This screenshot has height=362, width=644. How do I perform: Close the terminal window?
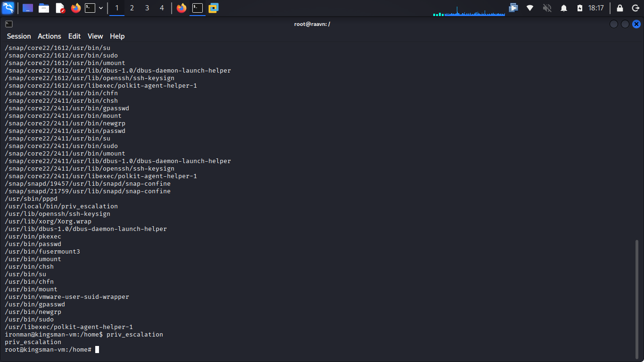tap(636, 24)
